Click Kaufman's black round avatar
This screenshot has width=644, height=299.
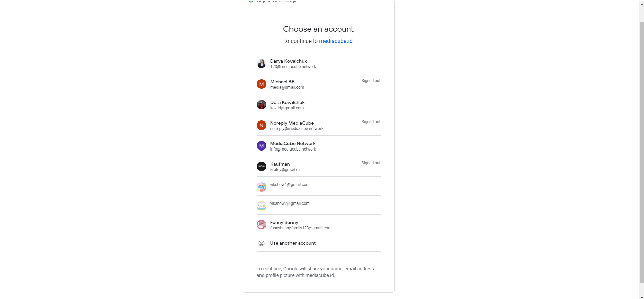pos(261,166)
